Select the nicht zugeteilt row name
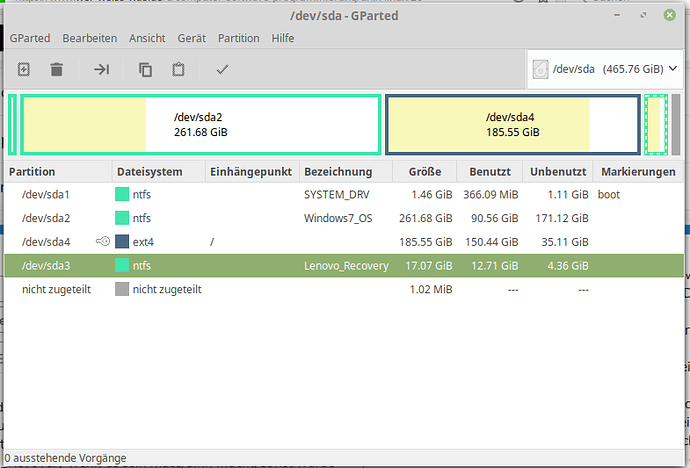Screen dimensions: 690x468 pyautogui.click(x=56, y=289)
